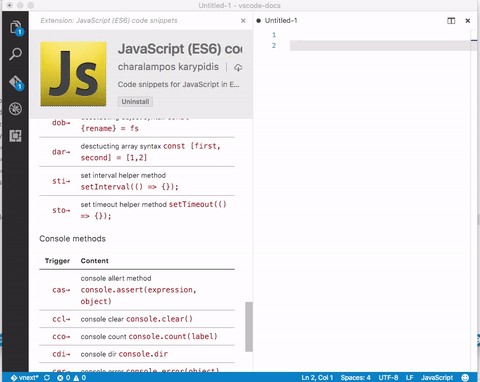Screen dimensions: 480x382
Task: Close the Untitled-1 editor
Action: pos(468,21)
